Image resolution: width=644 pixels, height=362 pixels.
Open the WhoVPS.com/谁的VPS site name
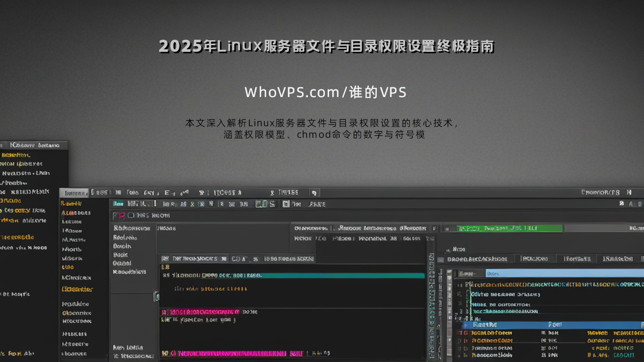pos(326,93)
